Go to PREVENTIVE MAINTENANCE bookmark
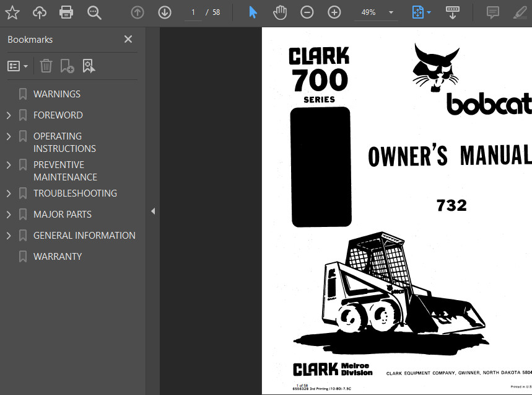 65,171
